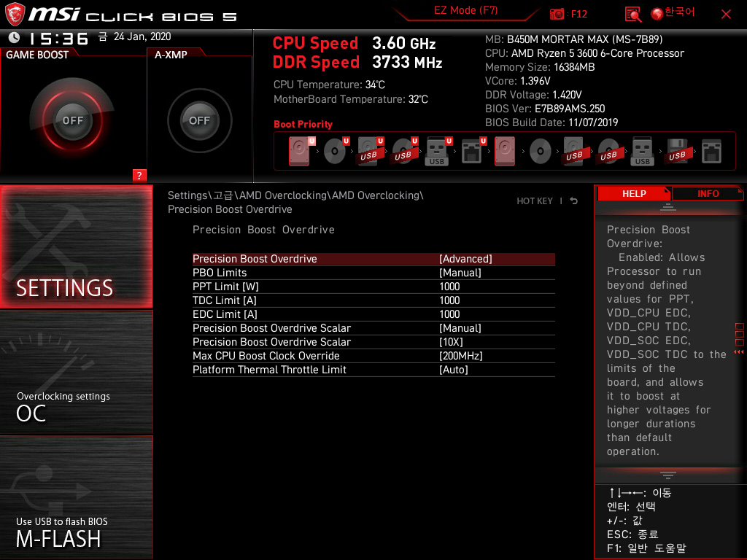Take a screenshot with the F12 camera icon
Screen dimensions: 747x560
pyautogui.click(x=557, y=14)
